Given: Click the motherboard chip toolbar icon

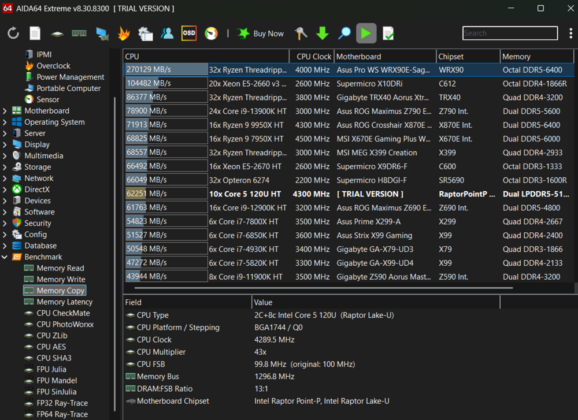Looking at the screenshot, I should (x=57, y=34).
